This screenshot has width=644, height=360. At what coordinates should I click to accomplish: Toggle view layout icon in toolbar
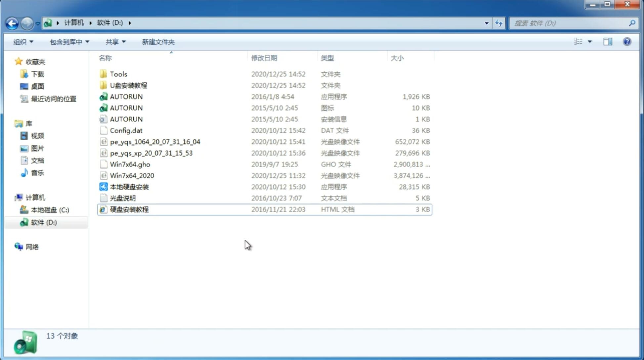[607, 41]
